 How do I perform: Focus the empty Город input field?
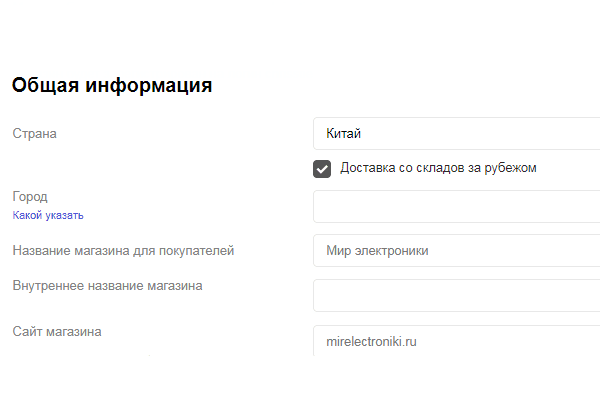(456, 206)
